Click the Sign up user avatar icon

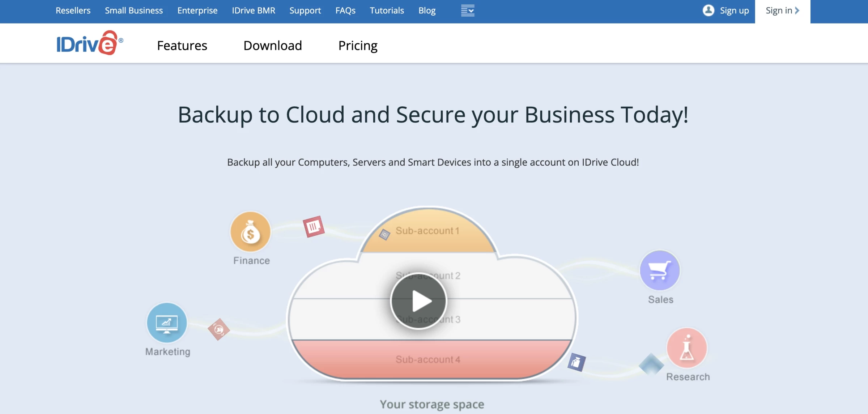coord(709,10)
